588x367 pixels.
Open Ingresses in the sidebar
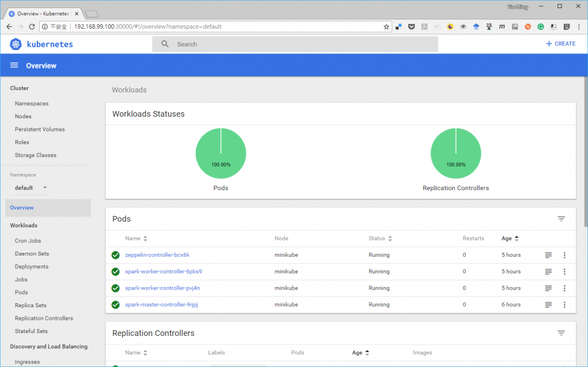[27, 362]
